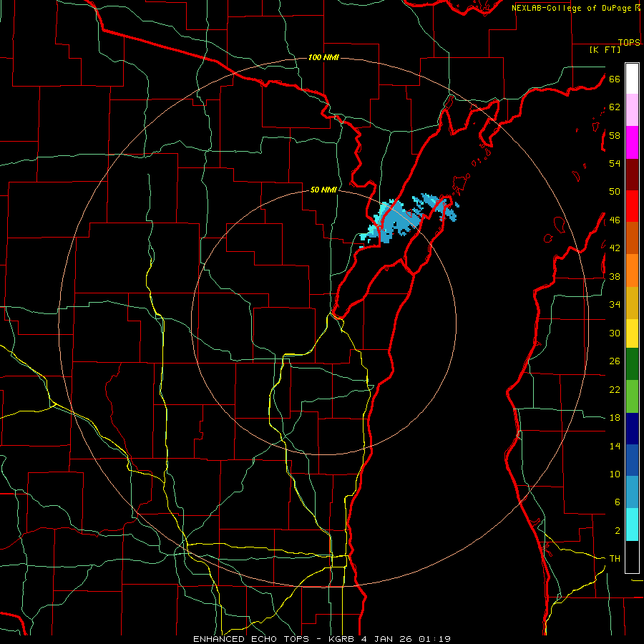Click the legend value '46'

(615, 220)
